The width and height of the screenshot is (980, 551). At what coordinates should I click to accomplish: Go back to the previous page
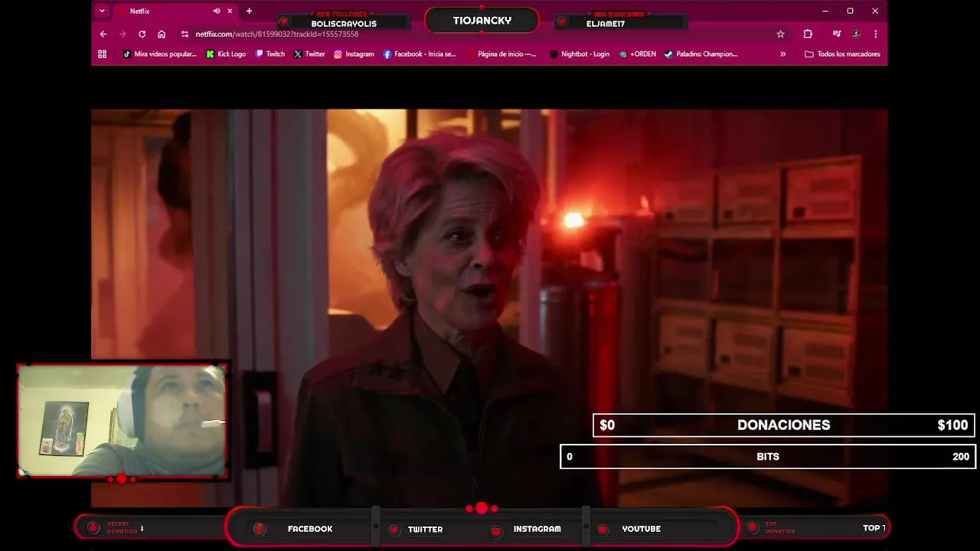[103, 34]
